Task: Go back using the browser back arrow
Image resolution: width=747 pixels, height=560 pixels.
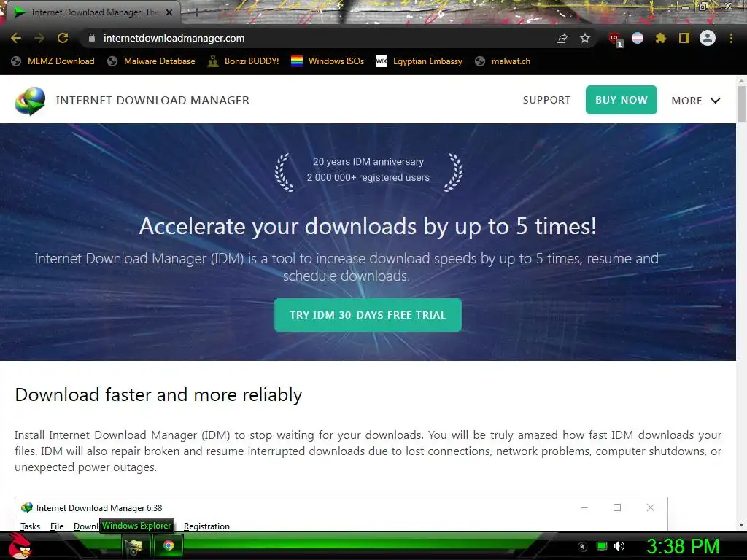Action: point(16,38)
